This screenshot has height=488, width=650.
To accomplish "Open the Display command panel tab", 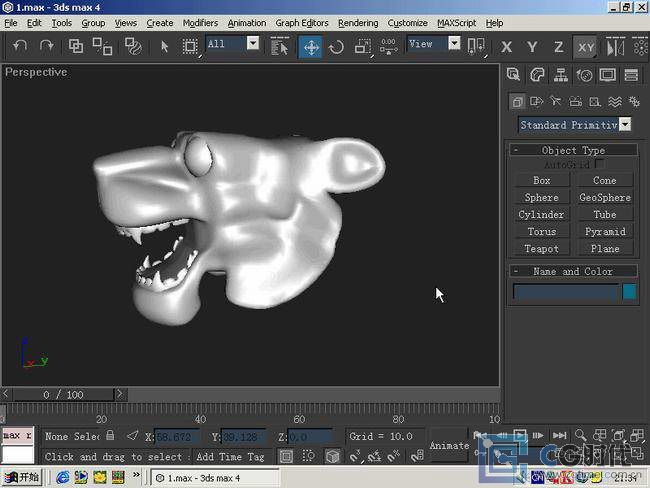I will (x=608, y=75).
